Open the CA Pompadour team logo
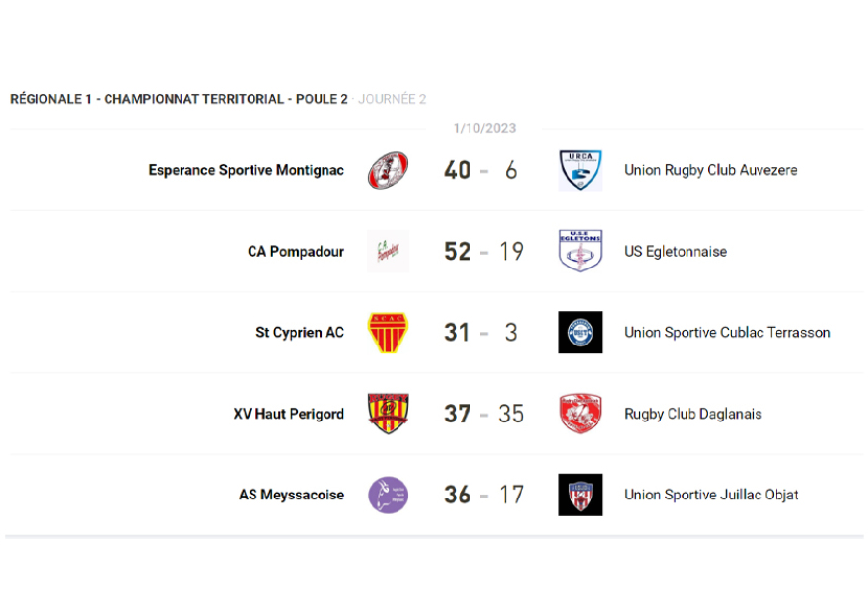 (388, 251)
